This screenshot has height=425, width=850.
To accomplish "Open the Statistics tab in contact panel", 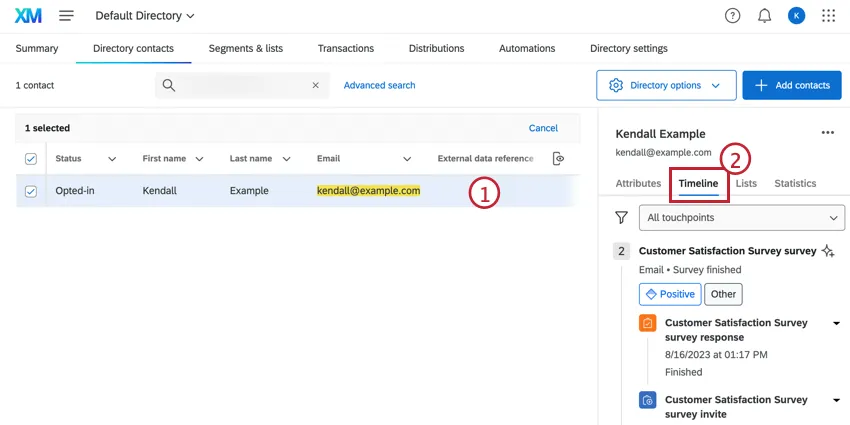I will (x=795, y=183).
